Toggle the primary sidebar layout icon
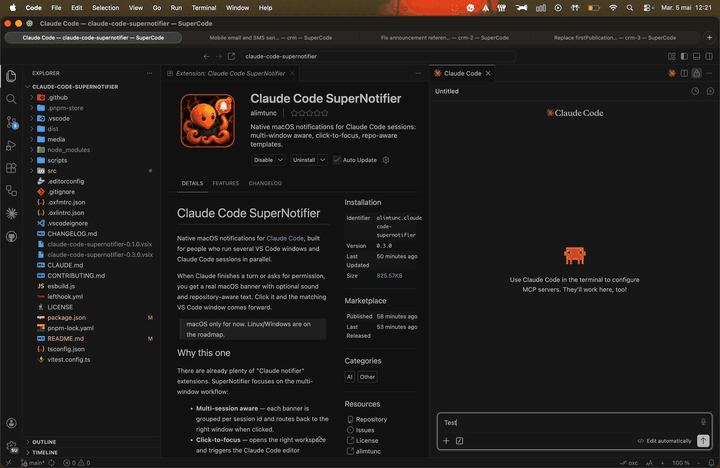720x468 pixels. click(684, 56)
